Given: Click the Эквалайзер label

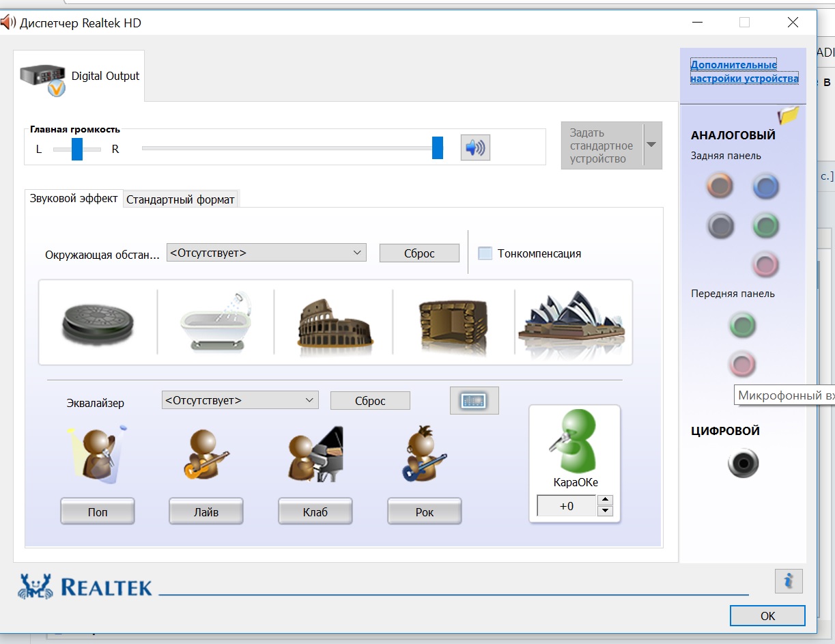Looking at the screenshot, I should [96, 403].
